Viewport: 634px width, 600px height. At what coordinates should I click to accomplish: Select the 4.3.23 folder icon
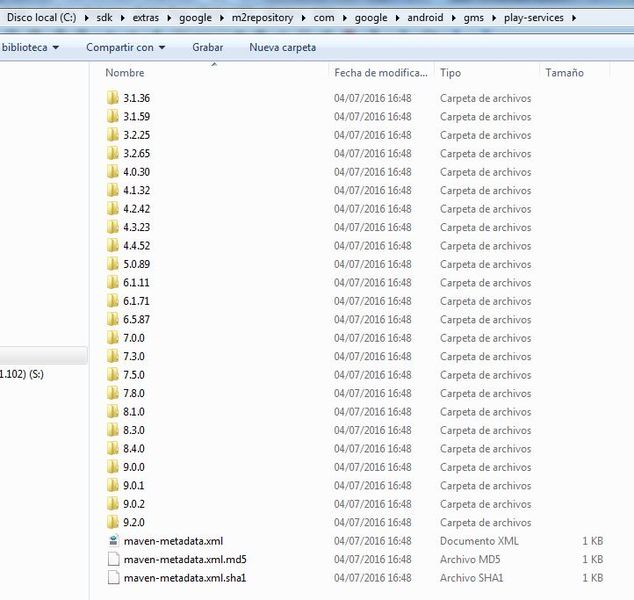(x=113, y=227)
